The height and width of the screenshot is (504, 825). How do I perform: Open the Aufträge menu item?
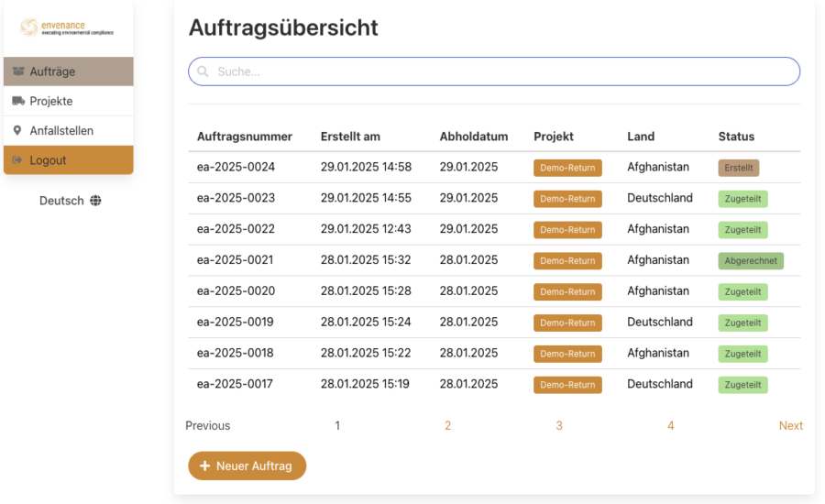click(x=69, y=71)
